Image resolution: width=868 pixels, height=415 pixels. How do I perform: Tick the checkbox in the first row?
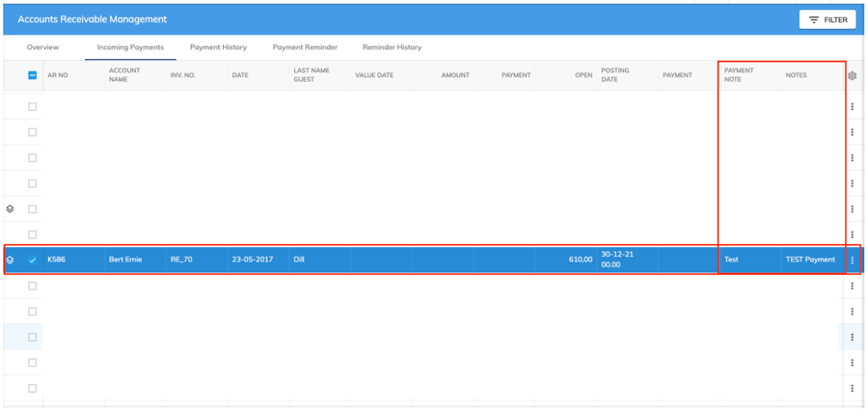[32, 107]
